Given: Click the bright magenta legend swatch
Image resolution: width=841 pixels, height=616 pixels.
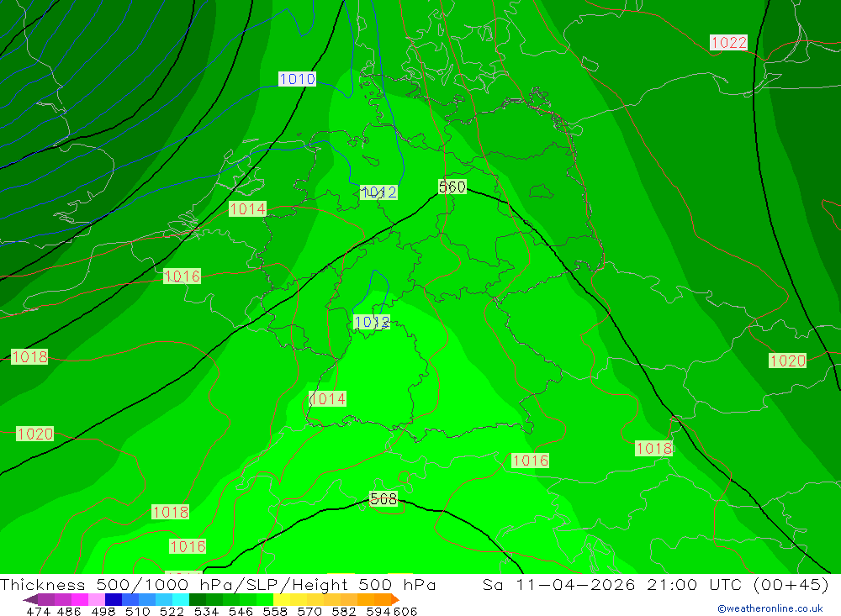Looking at the screenshot, I should point(80,599).
